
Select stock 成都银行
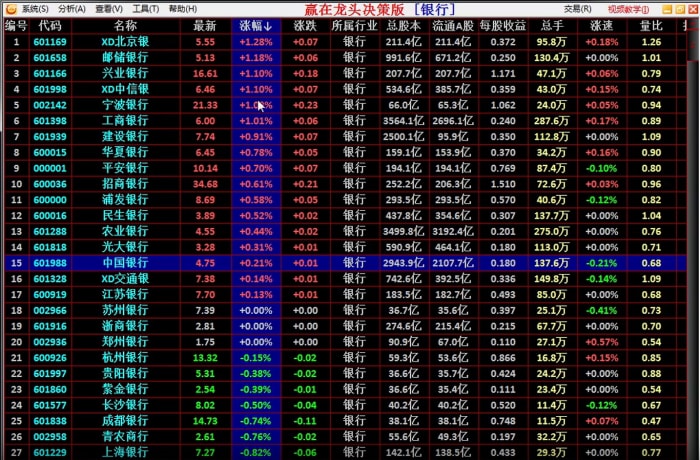pos(125,421)
